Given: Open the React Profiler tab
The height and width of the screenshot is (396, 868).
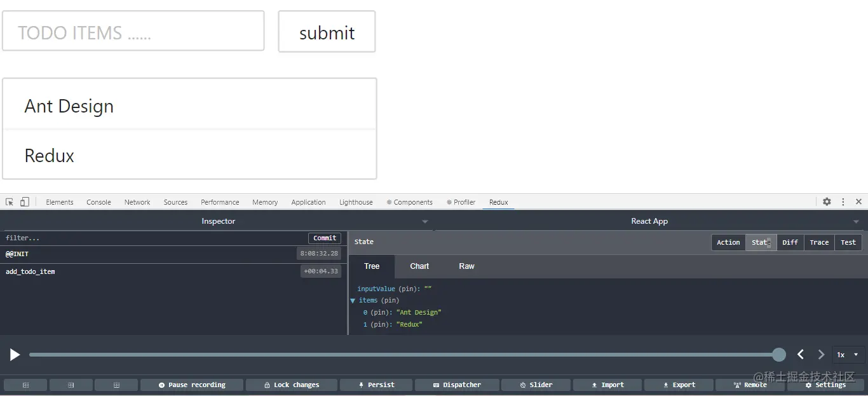Looking at the screenshot, I should [x=461, y=202].
